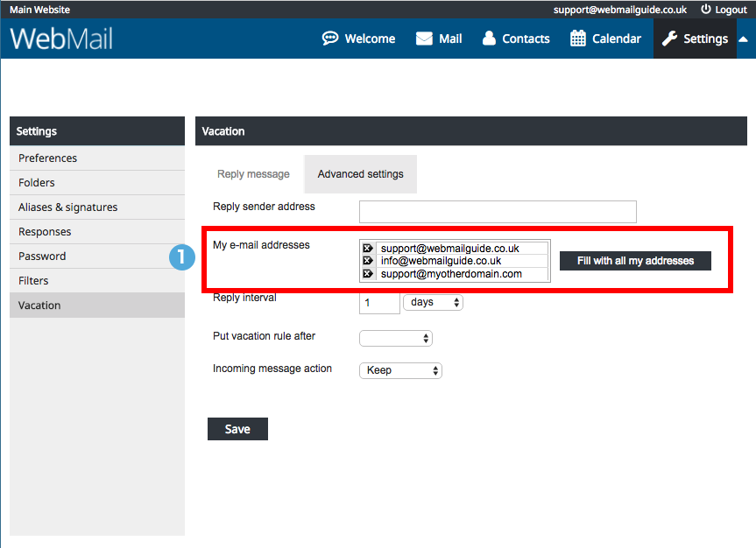Viewport: 756px width, 548px height.
Task: Remove info@webmailguide.co.uk with its delete icon
Action: pyautogui.click(x=368, y=261)
